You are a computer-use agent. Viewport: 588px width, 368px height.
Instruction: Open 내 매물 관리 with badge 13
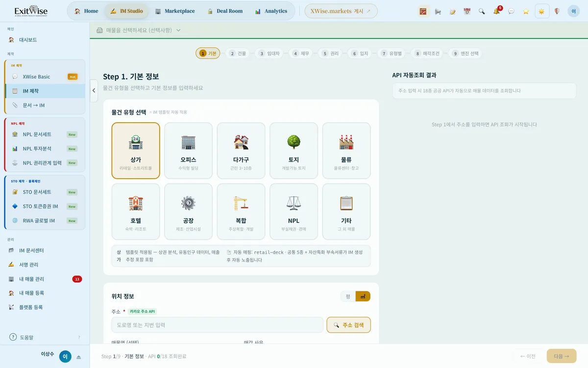coord(45,279)
